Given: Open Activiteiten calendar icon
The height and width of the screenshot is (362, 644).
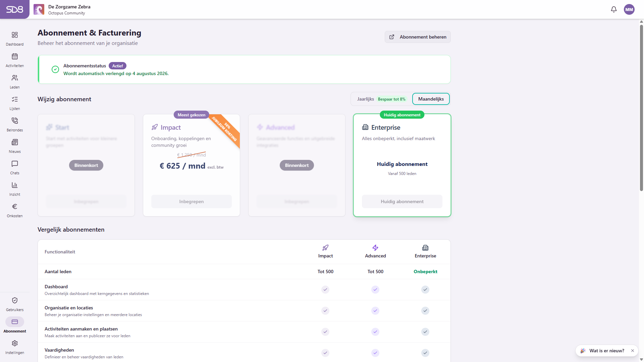Looking at the screenshot, I should coord(15,56).
